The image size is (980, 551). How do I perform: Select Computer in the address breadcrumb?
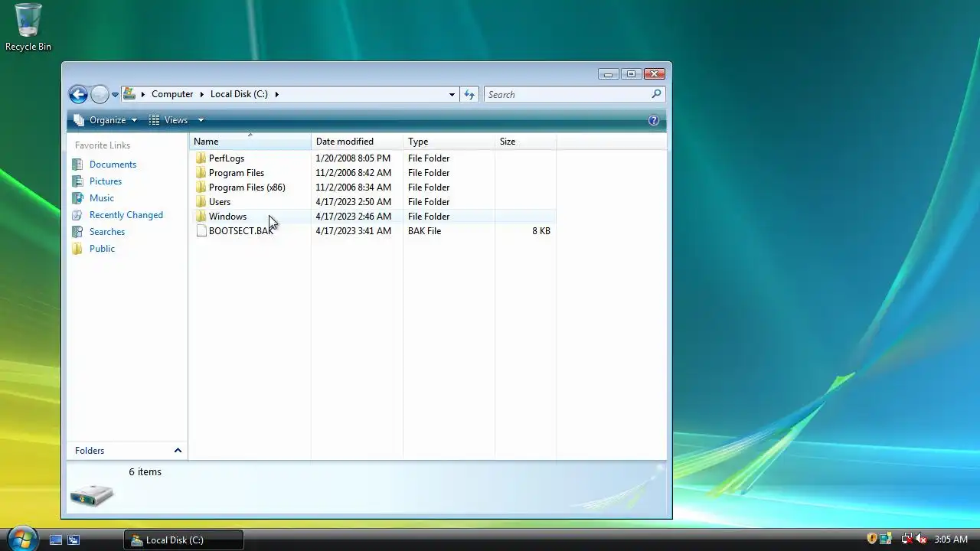pos(172,94)
